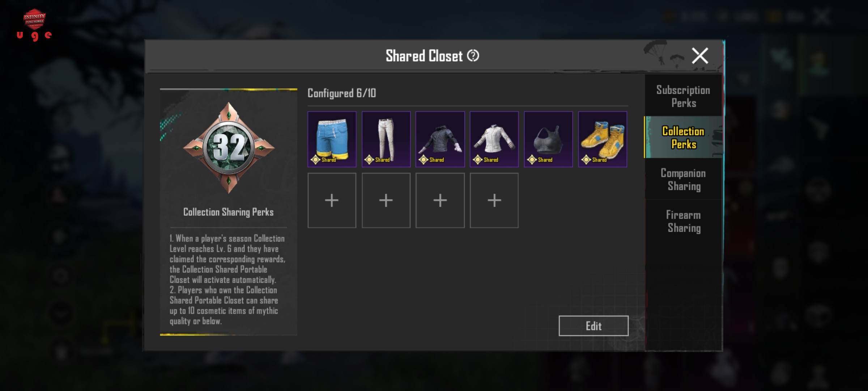Click the Edit button
This screenshot has height=391, width=868.
593,326
